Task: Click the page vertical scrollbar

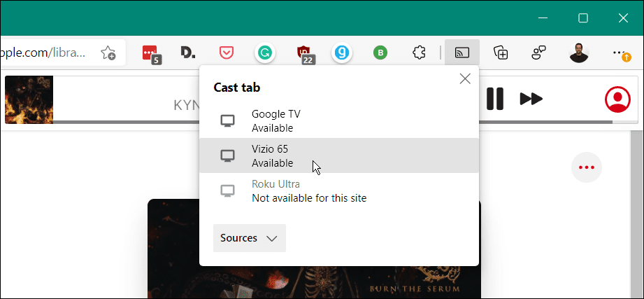Action: tap(636, 216)
